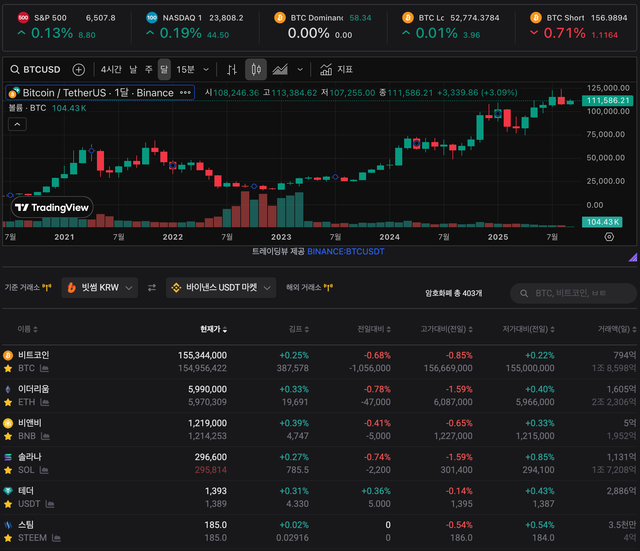Click the BTC Short ticker item

578,26
